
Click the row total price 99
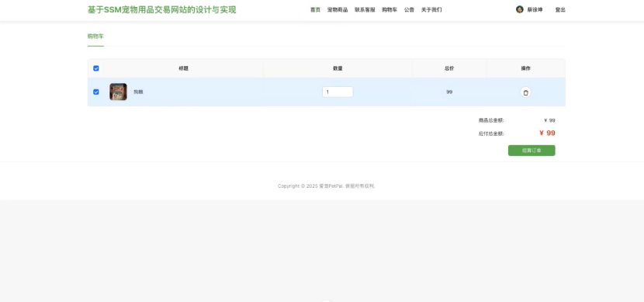(449, 92)
